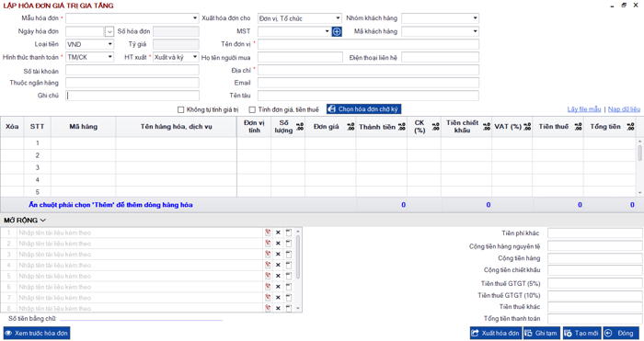The height and width of the screenshot is (341, 644).
Task: Attach a file on attachment row 2
Action: pyautogui.click(x=268, y=244)
